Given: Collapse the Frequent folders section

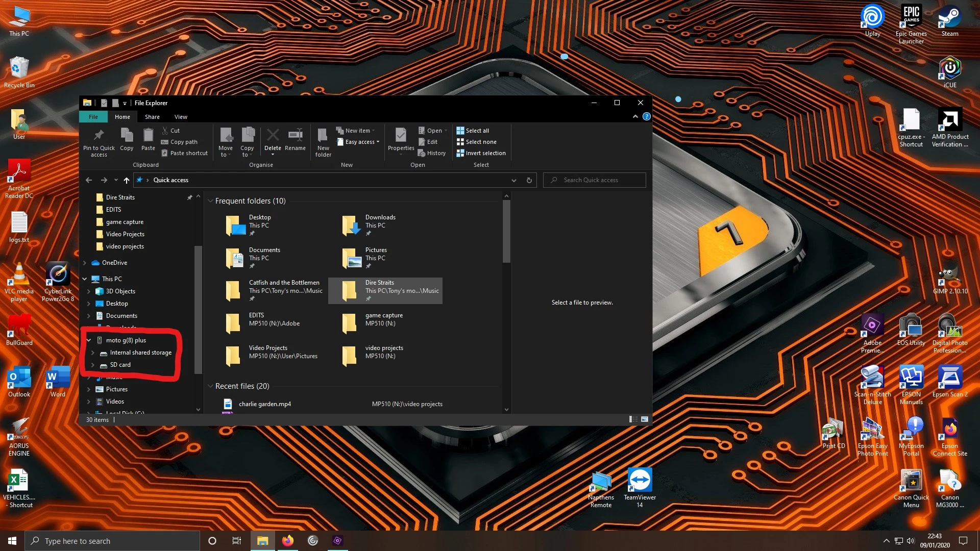Looking at the screenshot, I should tap(210, 201).
